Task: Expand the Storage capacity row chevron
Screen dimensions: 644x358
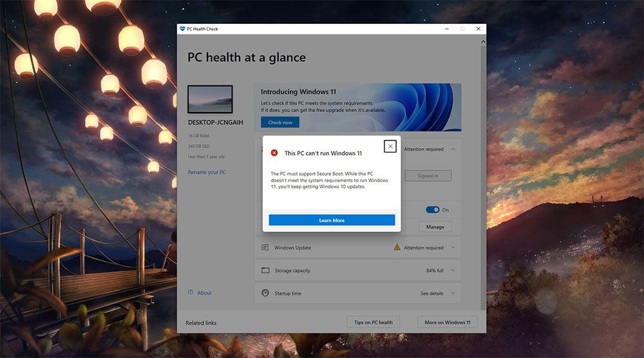Action: (x=453, y=270)
